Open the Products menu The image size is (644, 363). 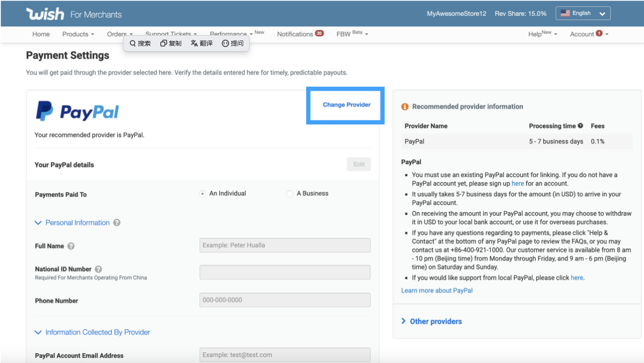point(78,34)
